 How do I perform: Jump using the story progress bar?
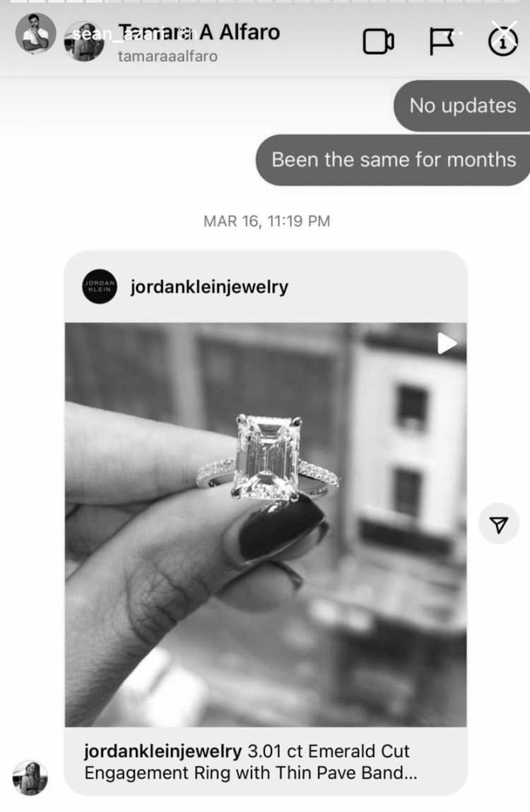pos(265,1)
